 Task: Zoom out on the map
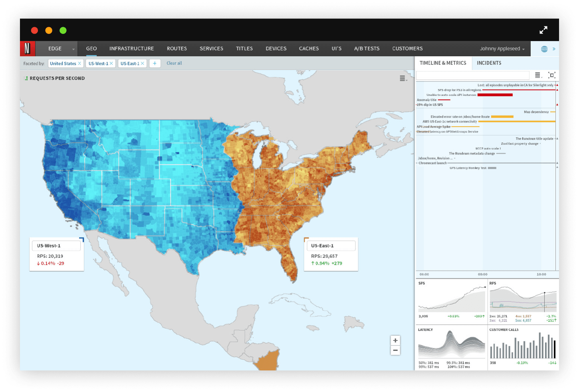(x=395, y=350)
